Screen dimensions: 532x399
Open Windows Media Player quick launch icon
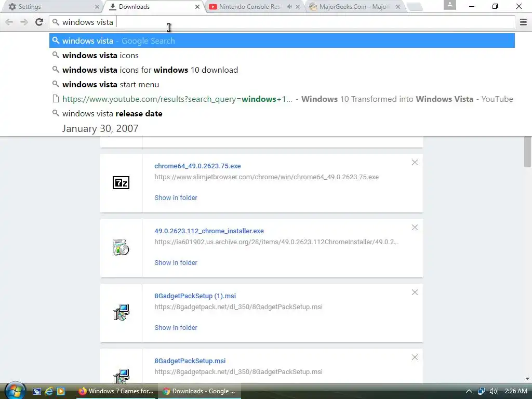coord(61,391)
